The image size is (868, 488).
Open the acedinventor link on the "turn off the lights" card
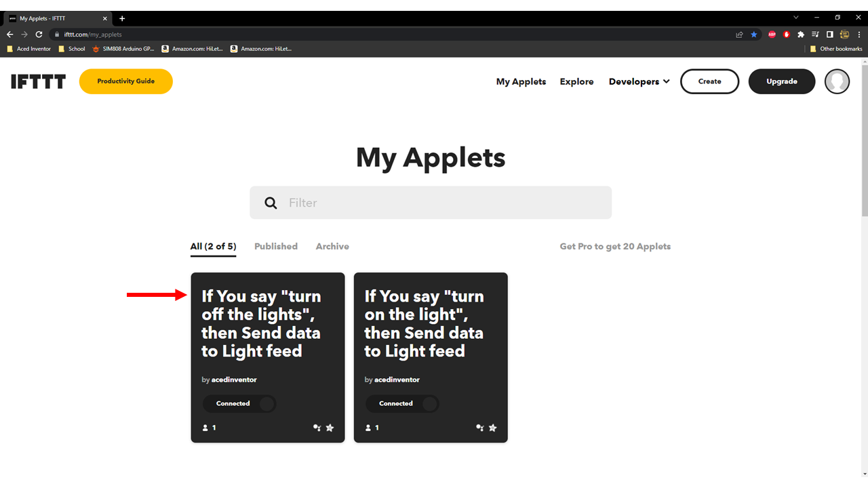234,380
